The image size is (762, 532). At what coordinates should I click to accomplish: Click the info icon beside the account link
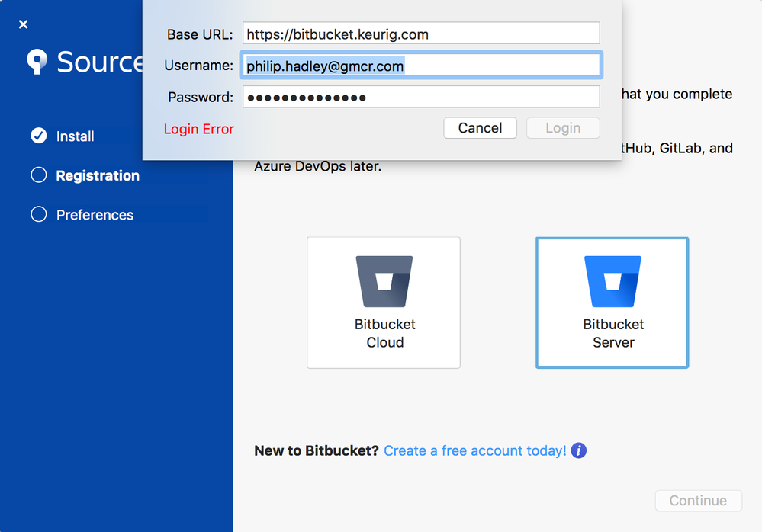[578, 450]
